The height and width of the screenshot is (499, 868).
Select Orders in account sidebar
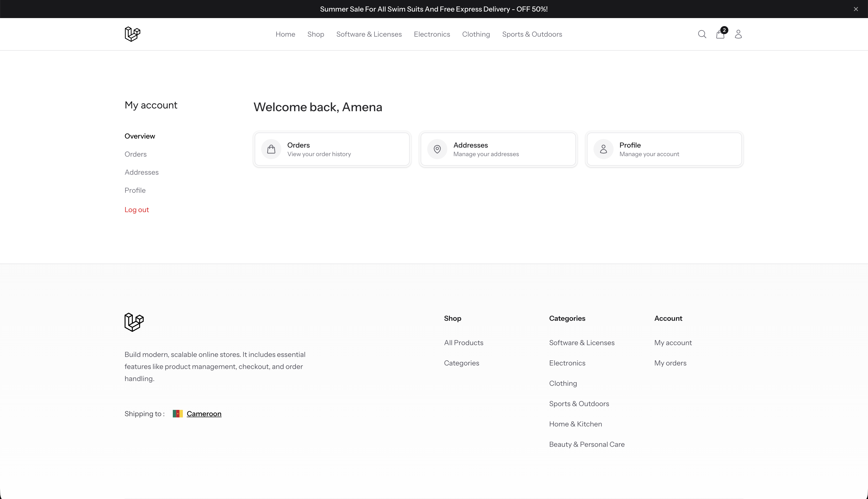point(135,154)
